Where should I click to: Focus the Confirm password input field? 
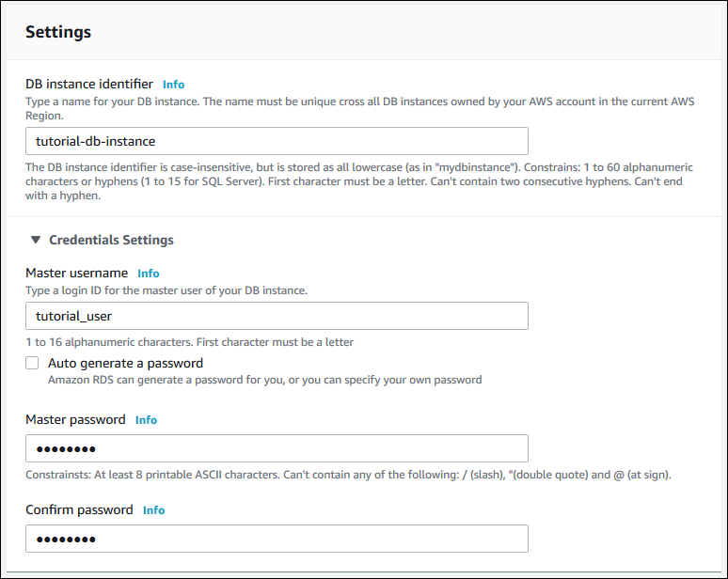(277, 539)
